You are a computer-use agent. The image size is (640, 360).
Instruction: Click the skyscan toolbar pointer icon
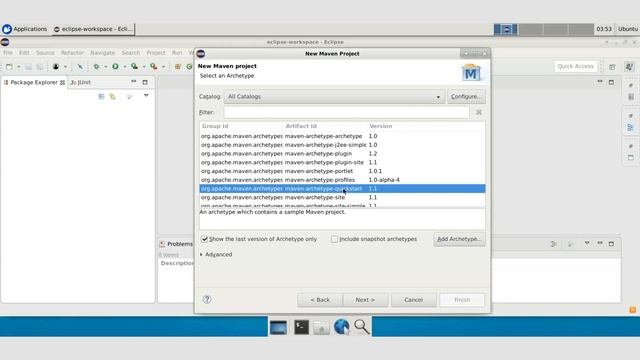tap(80, 67)
